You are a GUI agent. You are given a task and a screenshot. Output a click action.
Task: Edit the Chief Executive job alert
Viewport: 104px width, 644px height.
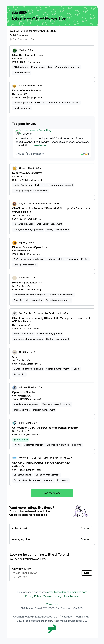[x=86, y=573]
